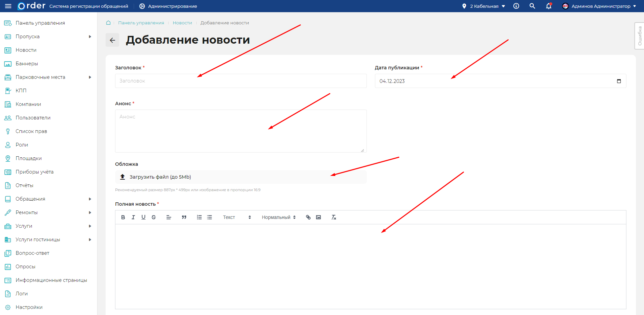The width and height of the screenshot is (644, 315).
Task: Apply bold formatting in the news editor
Action: click(x=123, y=217)
